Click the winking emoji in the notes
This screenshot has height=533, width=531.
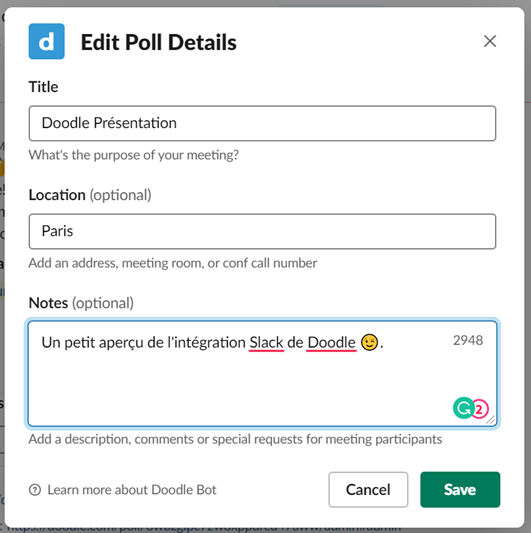pyautogui.click(x=370, y=342)
